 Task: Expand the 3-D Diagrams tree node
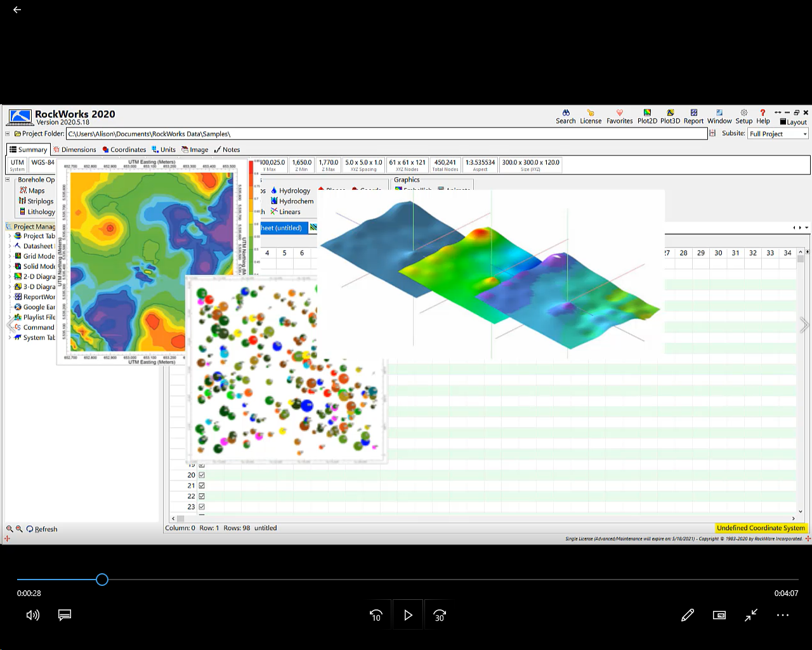[10, 287]
